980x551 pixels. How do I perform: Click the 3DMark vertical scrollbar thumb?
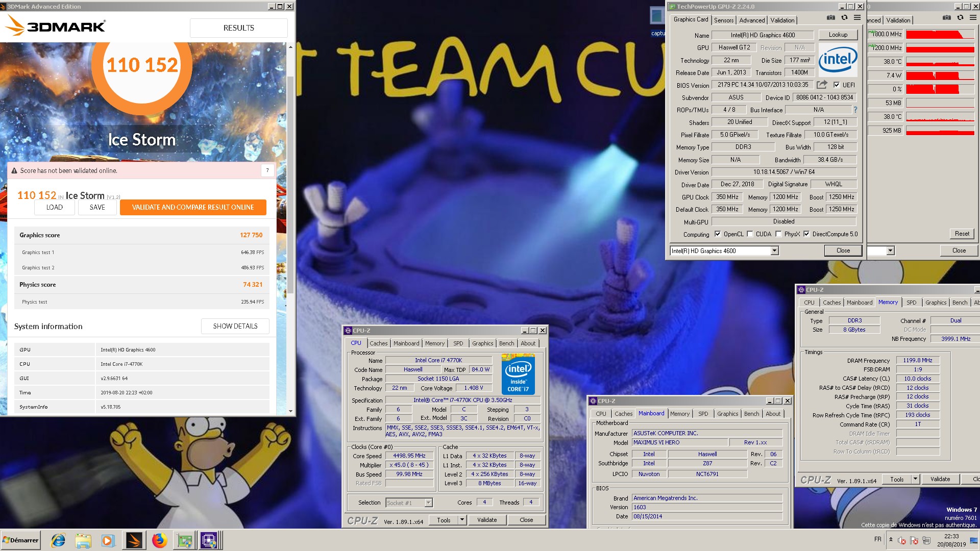290,184
